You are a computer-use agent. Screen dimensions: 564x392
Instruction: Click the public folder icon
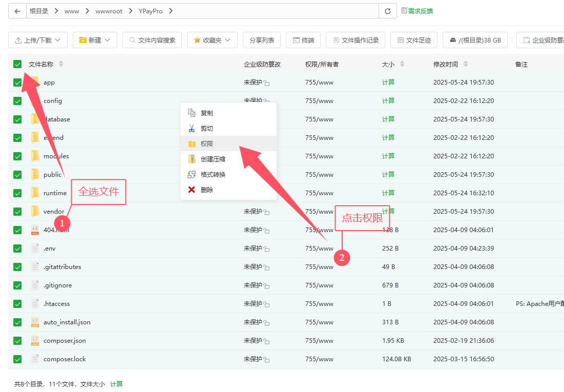pos(35,175)
